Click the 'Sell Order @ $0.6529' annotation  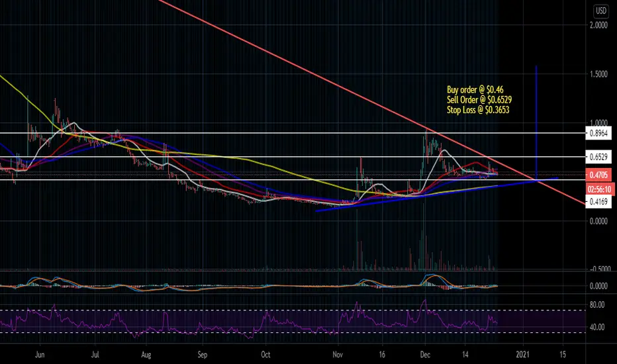coord(479,100)
